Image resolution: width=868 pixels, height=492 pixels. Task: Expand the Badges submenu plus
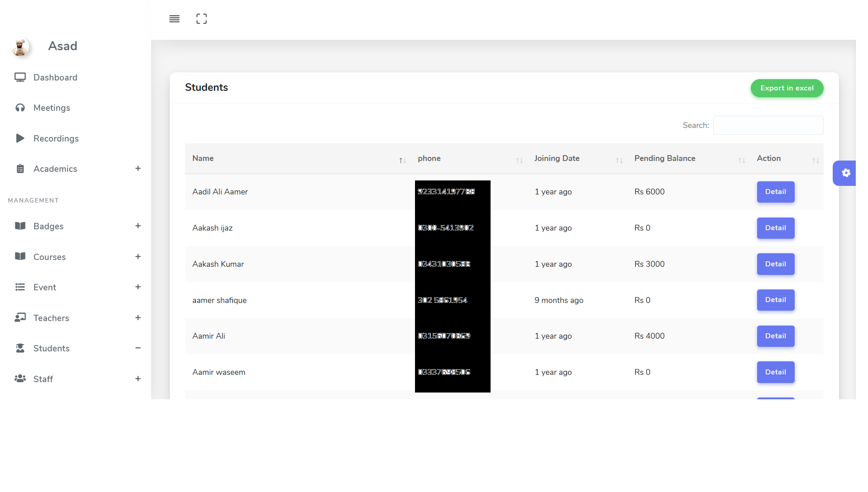point(138,226)
